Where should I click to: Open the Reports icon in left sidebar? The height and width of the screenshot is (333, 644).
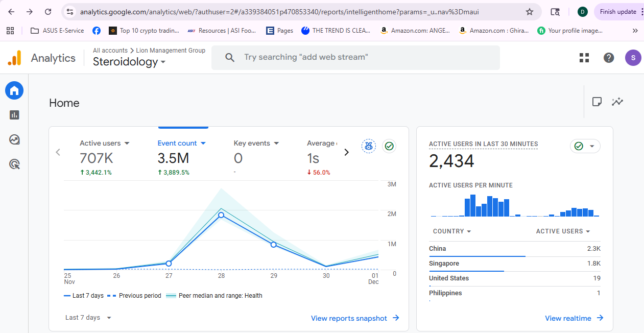(x=14, y=115)
